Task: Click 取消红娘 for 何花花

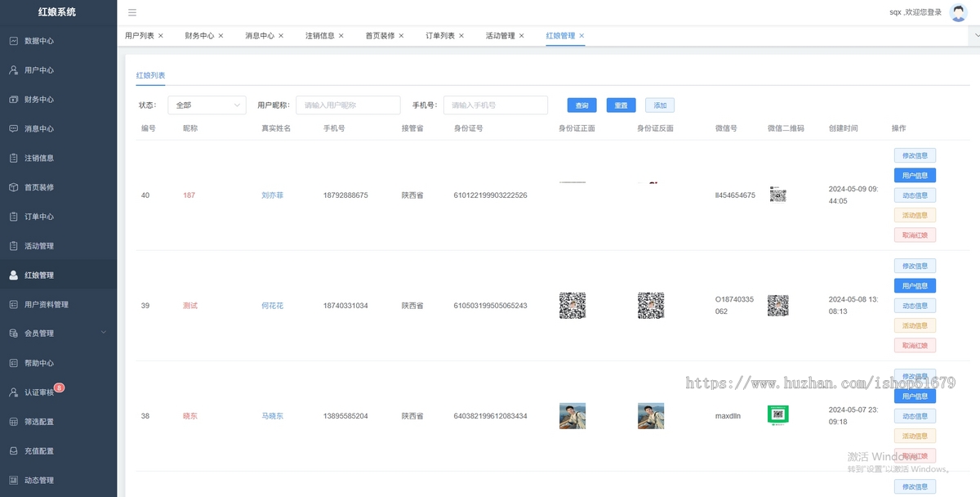Action: click(915, 345)
